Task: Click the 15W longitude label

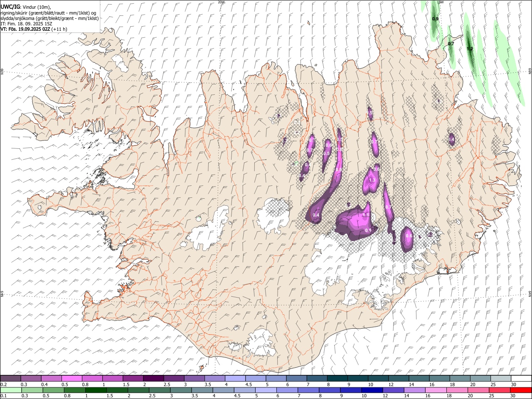Action: click(441, 2)
